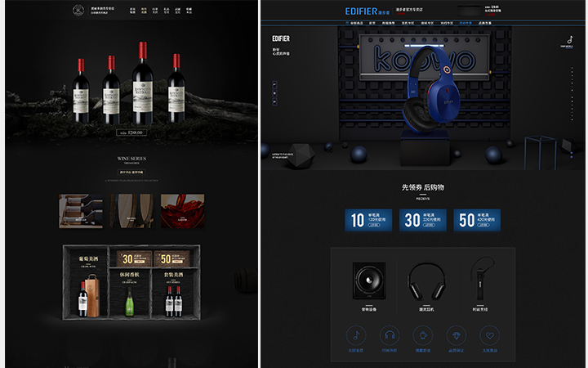
Task: Click the blue headphone product on the banner
Action: pyautogui.click(x=432, y=89)
